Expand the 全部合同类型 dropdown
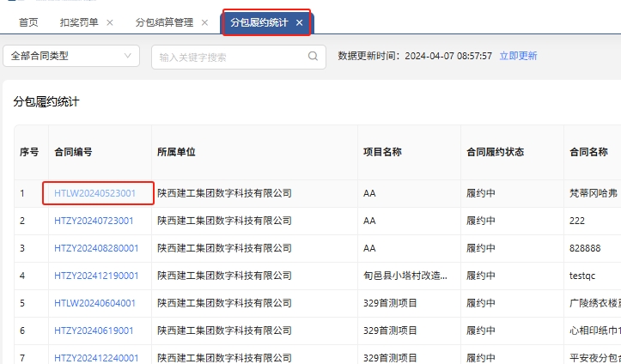621x364 pixels. 71,56
